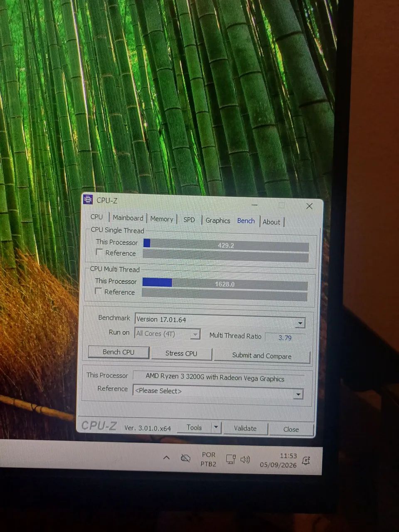Close CPU-Z with the title bar X

[x=309, y=206]
